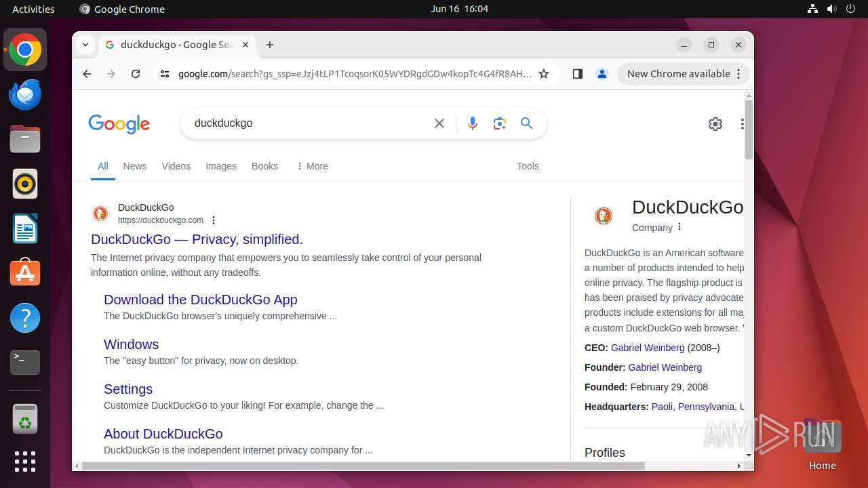Open options for duckduckgo.com result

click(214, 220)
